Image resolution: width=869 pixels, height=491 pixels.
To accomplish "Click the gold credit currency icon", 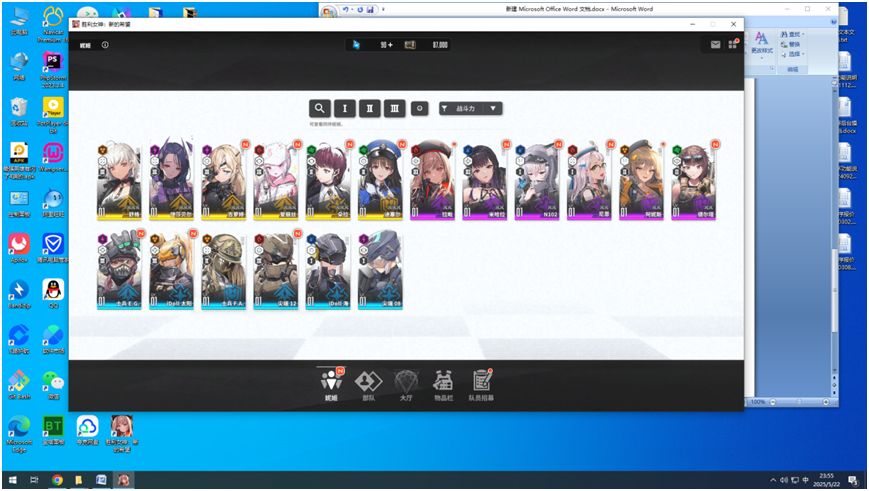I will (410, 44).
